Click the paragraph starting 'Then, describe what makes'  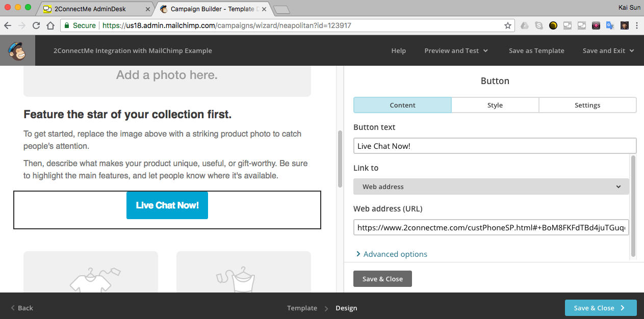(166, 170)
